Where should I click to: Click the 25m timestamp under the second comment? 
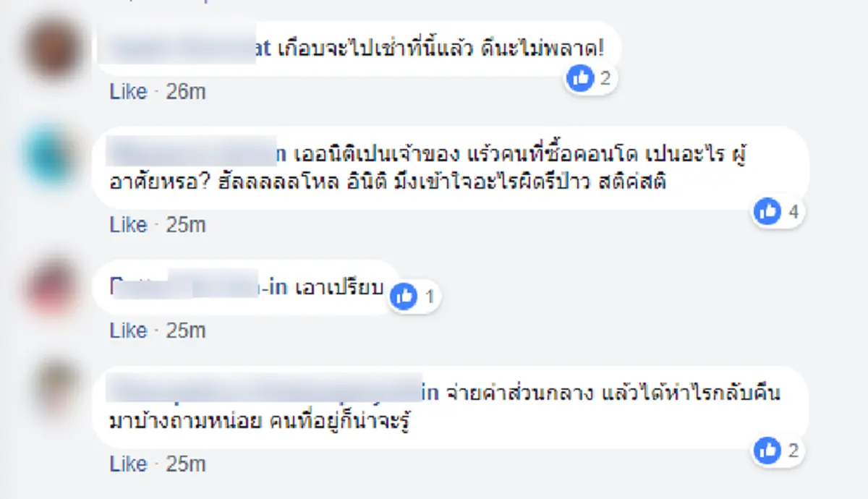(x=186, y=224)
